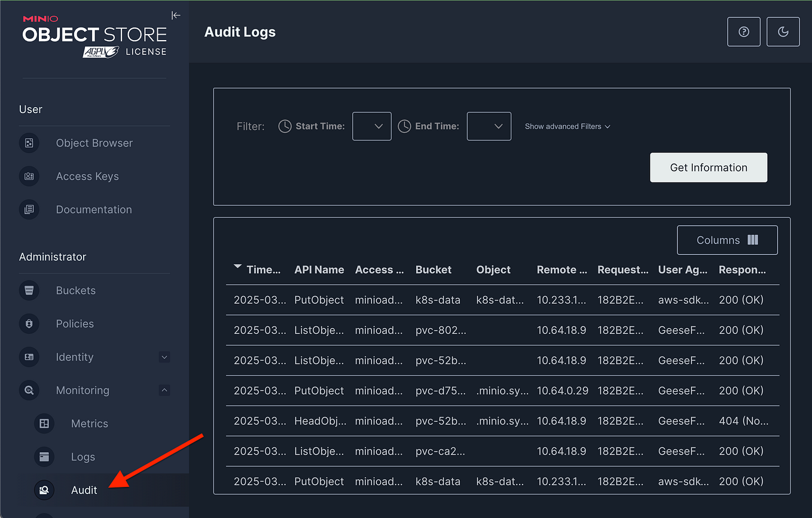Open the Object Browser from the sidebar
Viewport: 812px width, 518px height.
click(x=94, y=142)
